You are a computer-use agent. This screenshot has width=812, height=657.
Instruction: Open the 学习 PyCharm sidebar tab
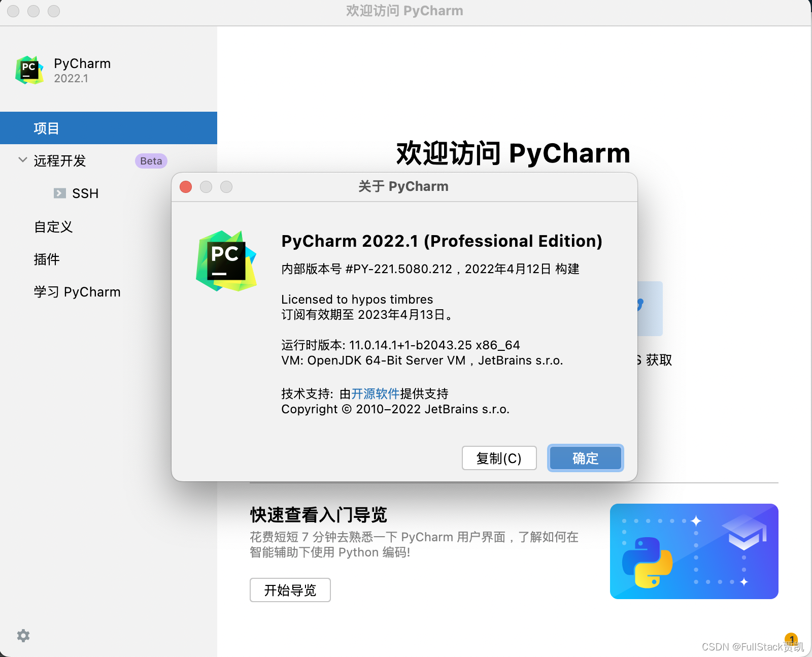(77, 292)
